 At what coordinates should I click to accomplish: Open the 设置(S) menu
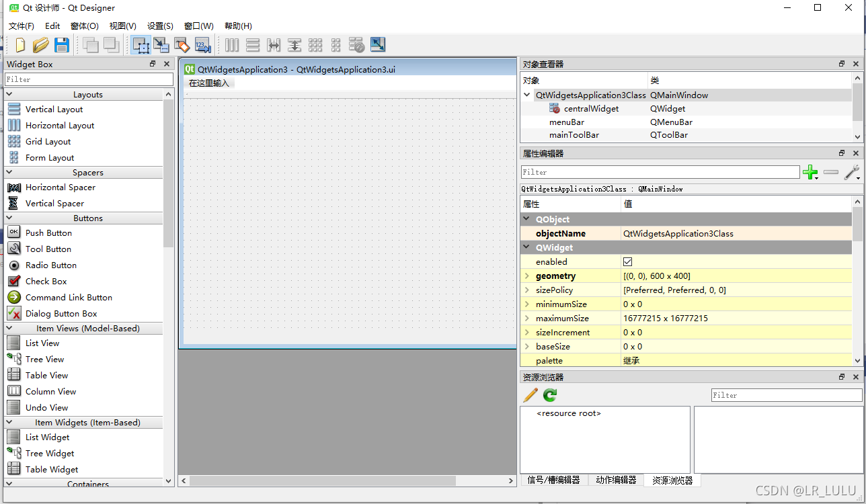160,26
